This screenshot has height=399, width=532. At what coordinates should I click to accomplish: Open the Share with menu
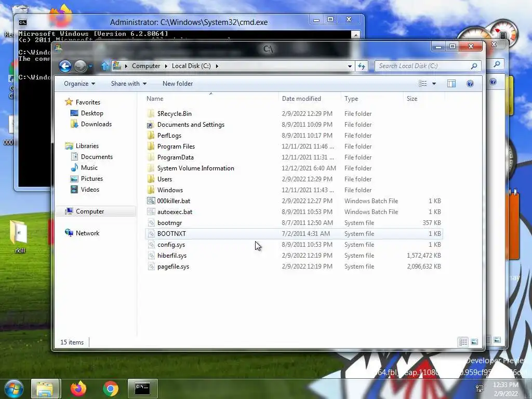point(129,84)
